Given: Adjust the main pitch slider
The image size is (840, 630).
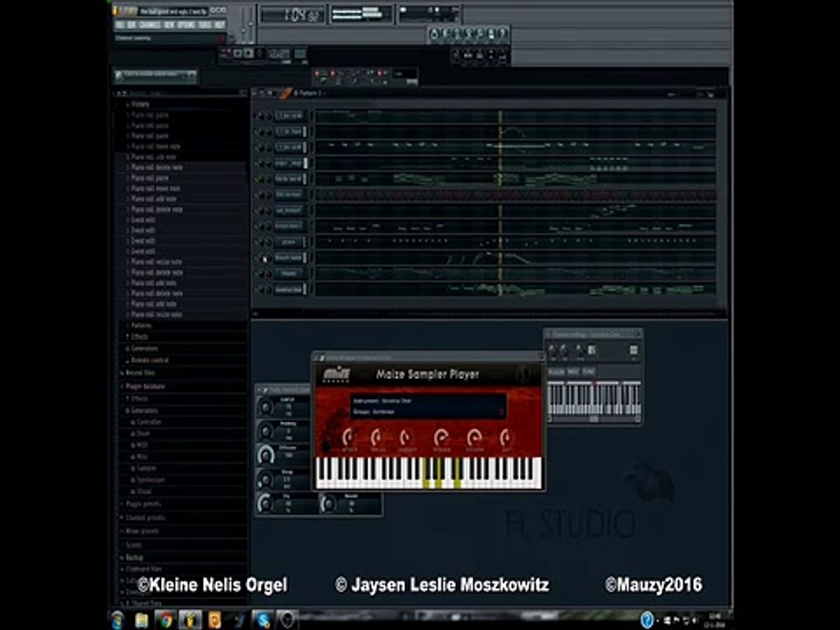Looking at the screenshot, I should [x=251, y=24].
